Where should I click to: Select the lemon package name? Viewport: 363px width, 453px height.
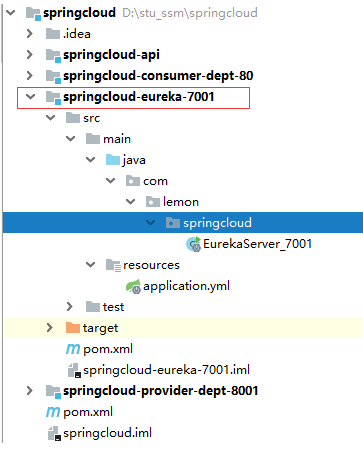[181, 202]
